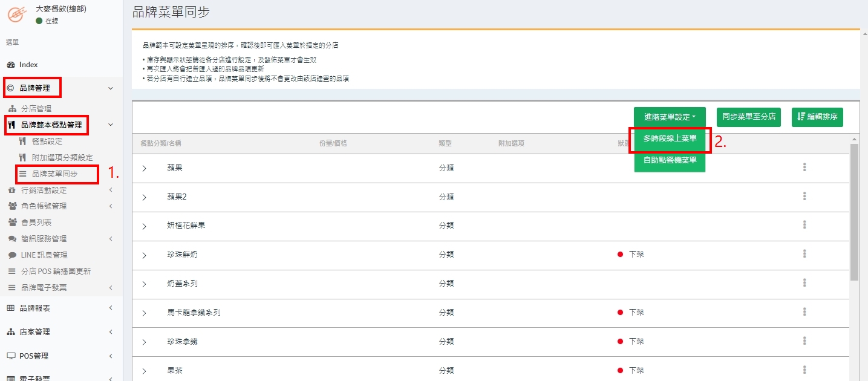Viewport: 868px width, 381px height.
Task: Expand the 珍珠拿鐵 category row
Action: (144, 342)
